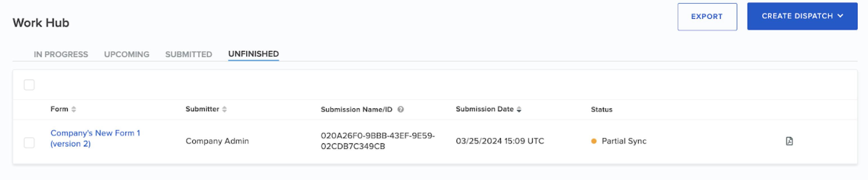Image resolution: width=868 pixels, height=180 pixels.
Task: Click the Work Hub page title
Action: 41,22
